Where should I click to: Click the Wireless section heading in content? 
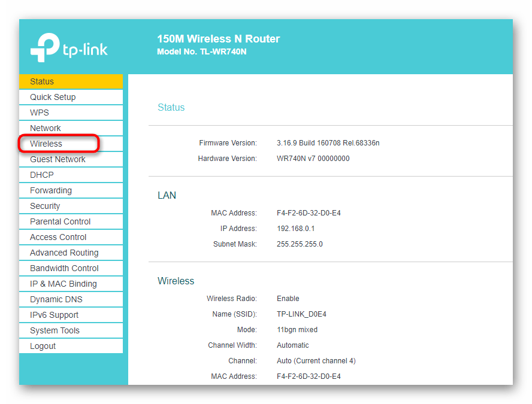[176, 281]
